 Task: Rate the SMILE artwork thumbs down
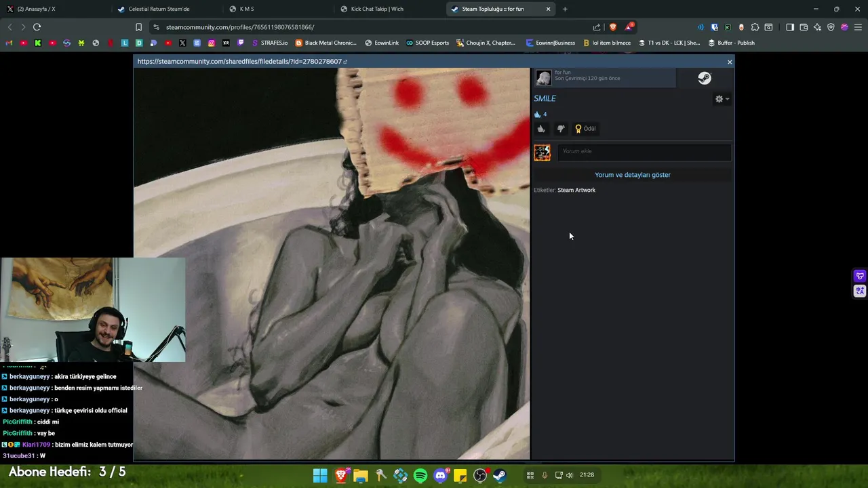(x=561, y=129)
